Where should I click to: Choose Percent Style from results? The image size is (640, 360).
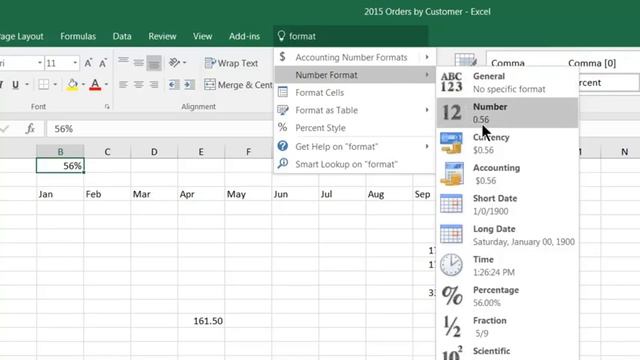[x=354, y=128]
